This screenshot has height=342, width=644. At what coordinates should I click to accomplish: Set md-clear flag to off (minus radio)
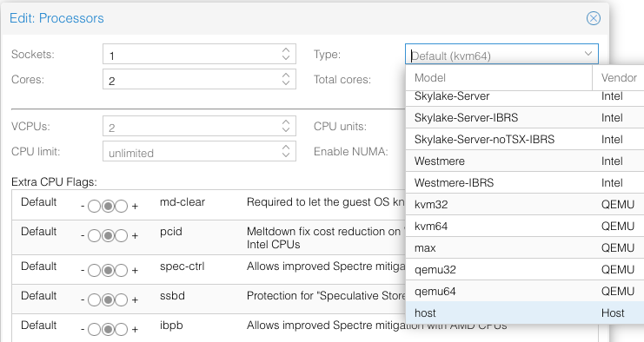point(94,207)
